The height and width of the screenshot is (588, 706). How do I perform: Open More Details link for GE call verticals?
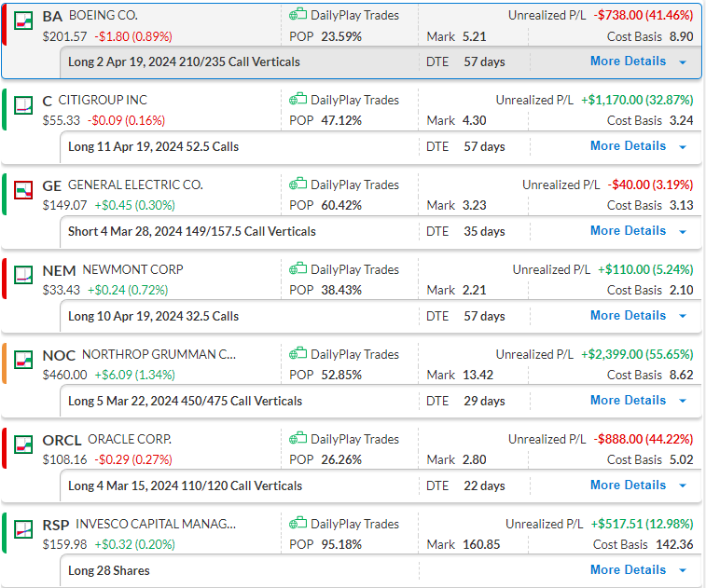coord(628,230)
